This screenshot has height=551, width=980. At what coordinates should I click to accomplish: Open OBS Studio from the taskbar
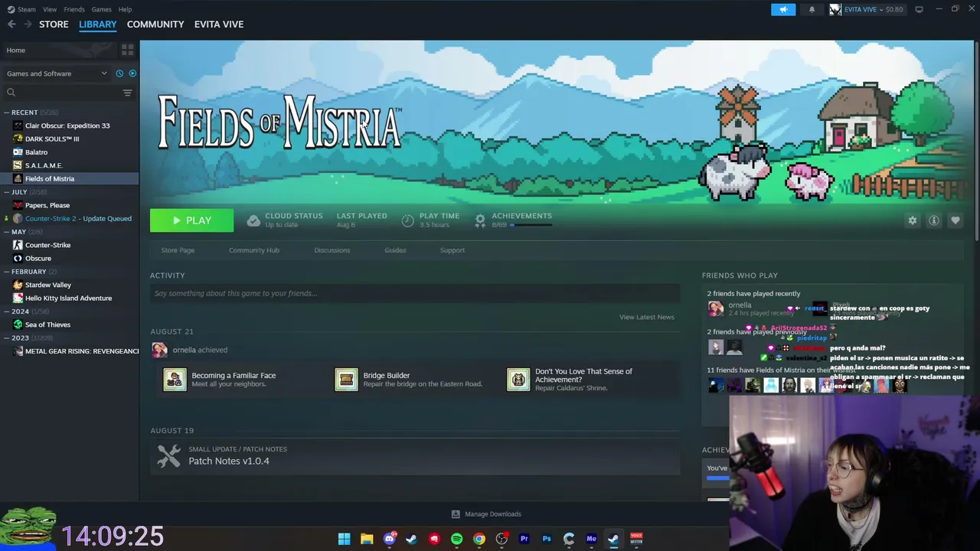501,539
